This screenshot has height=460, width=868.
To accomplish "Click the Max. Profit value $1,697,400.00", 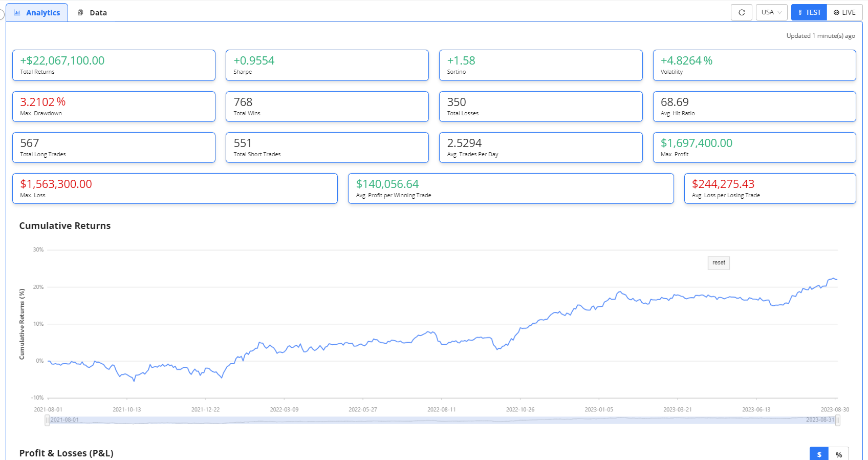I will 697,143.
